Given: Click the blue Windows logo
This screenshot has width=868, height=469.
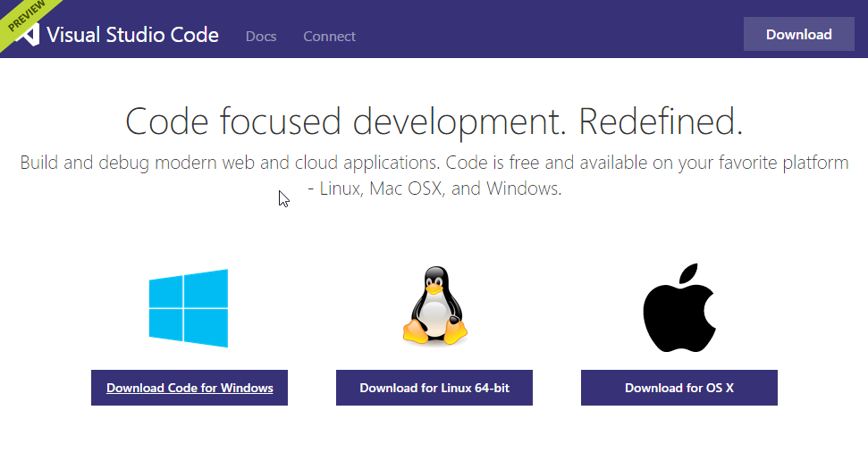Looking at the screenshot, I should click(x=189, y=308).
